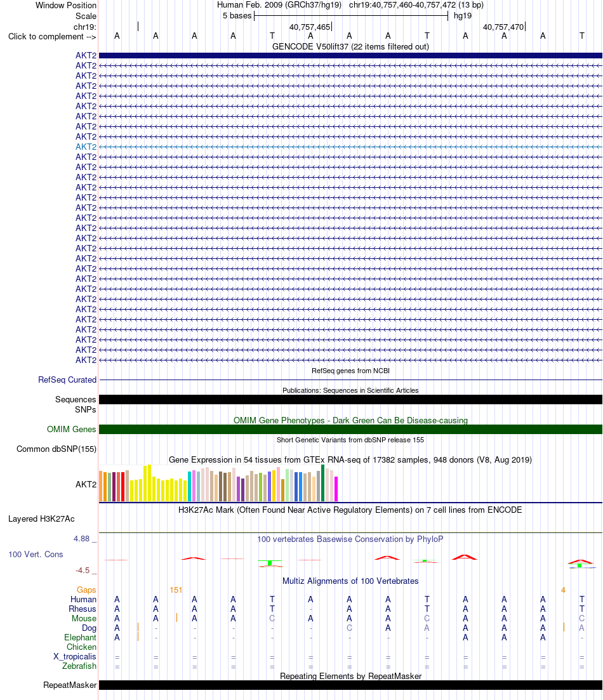This screenshot has width=603, height=700.
Task: Click the "SNPs" track label
Action: click(x=85, y=409)
